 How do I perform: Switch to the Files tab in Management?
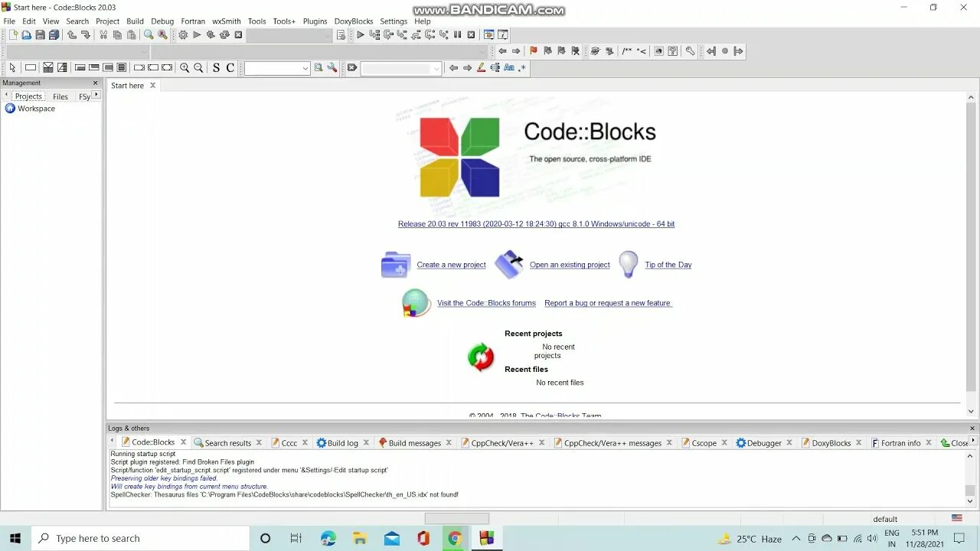point(60,96)
